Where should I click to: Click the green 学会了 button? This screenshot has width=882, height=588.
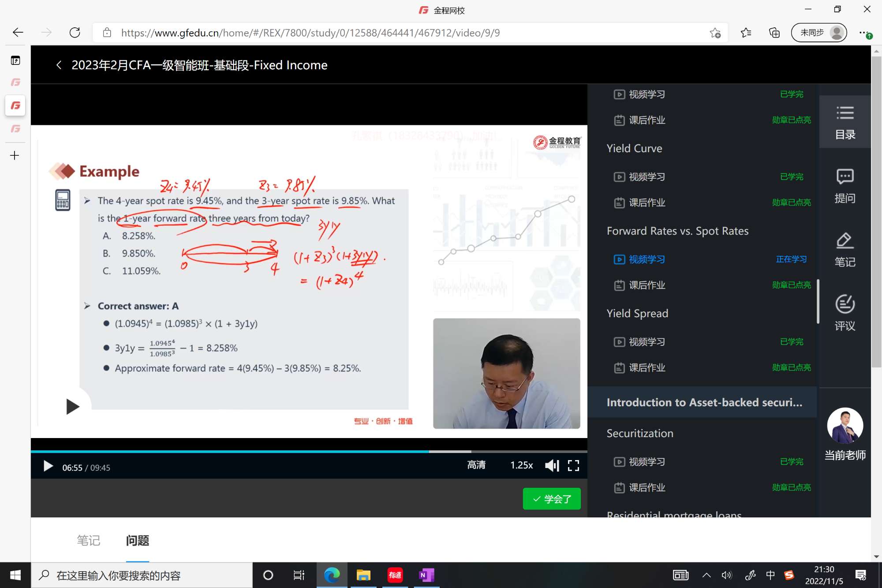pyautogui.click(x=551, y=499)
